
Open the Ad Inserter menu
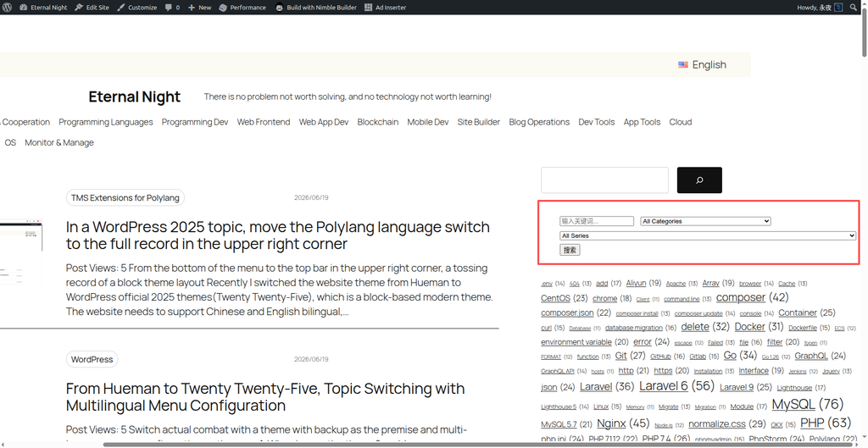pyautogui.click(x=386, y=7)
